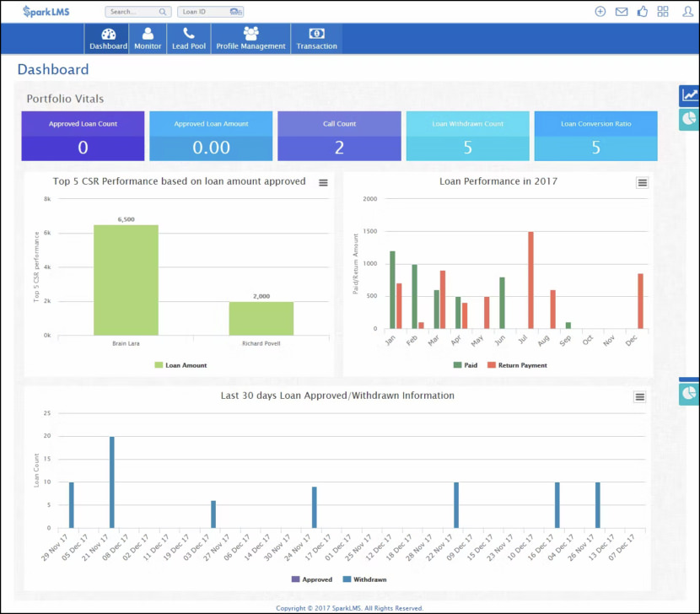
Task: Open the Profile Management tab
Action: 250,39
